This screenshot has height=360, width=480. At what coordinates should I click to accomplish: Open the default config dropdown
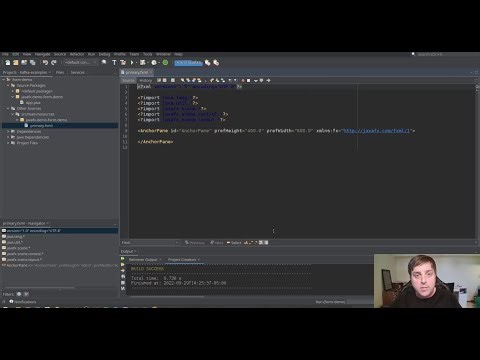click(80, 62)
